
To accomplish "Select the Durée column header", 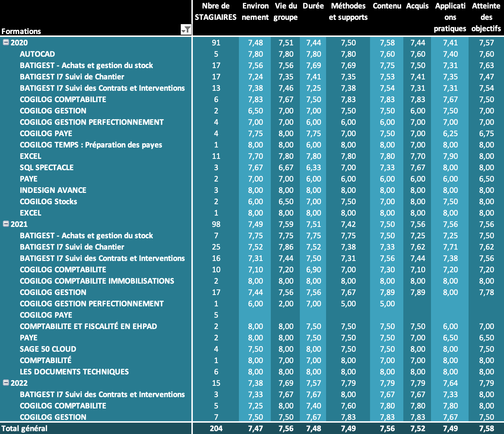I will [x=313, y=6].
